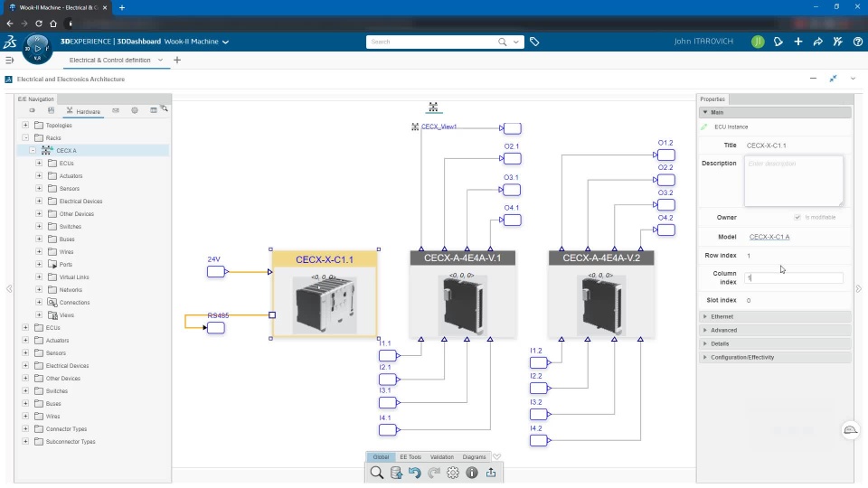Click the Save to database icon
Image resolution: width=868 pixels, height=488 pixels.
tap(396, 473)
